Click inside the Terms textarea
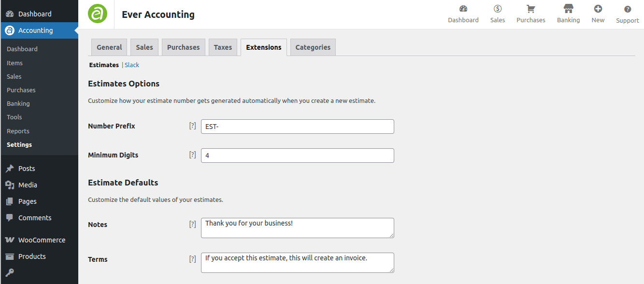The height and width of the screenshot is (284, 644). click(298, 263)
